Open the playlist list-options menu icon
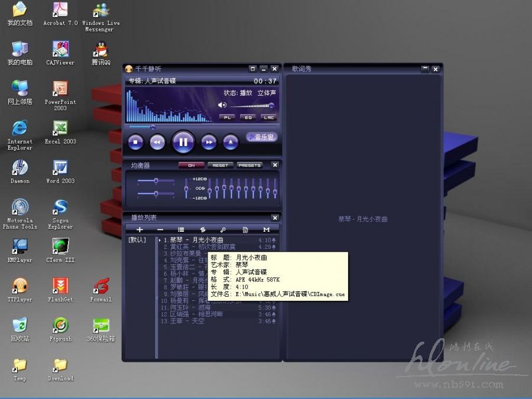Viewport: 532px width, 399px height. (x=181, y=229)
